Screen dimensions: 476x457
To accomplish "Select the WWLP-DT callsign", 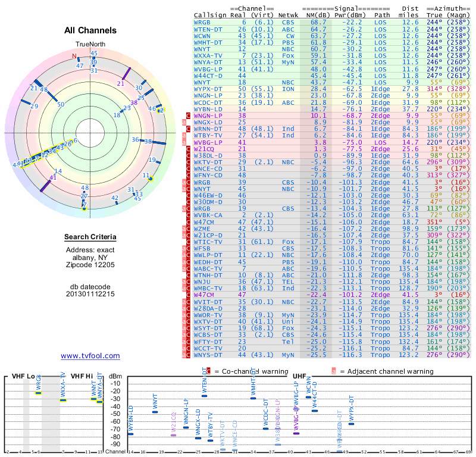I will [208, 255].
